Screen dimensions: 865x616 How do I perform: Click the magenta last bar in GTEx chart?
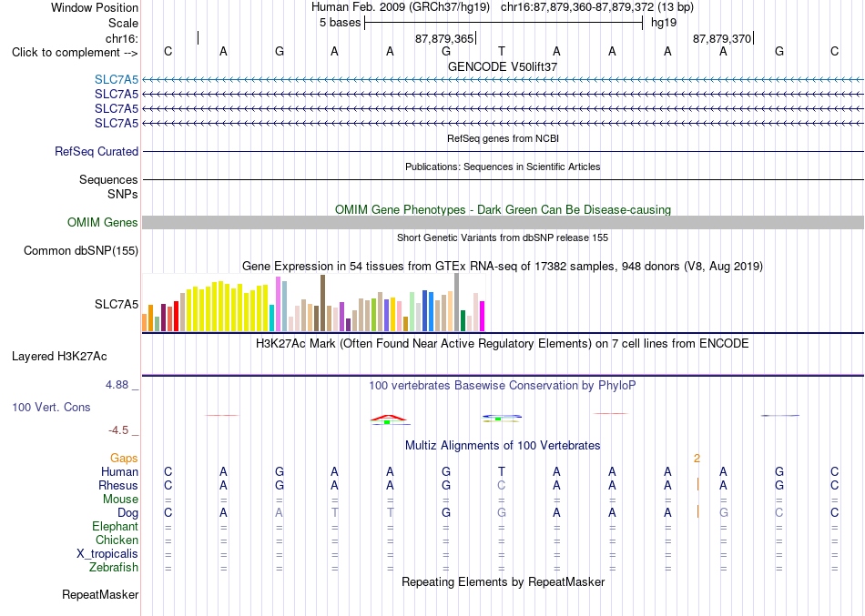click(483, 316)
